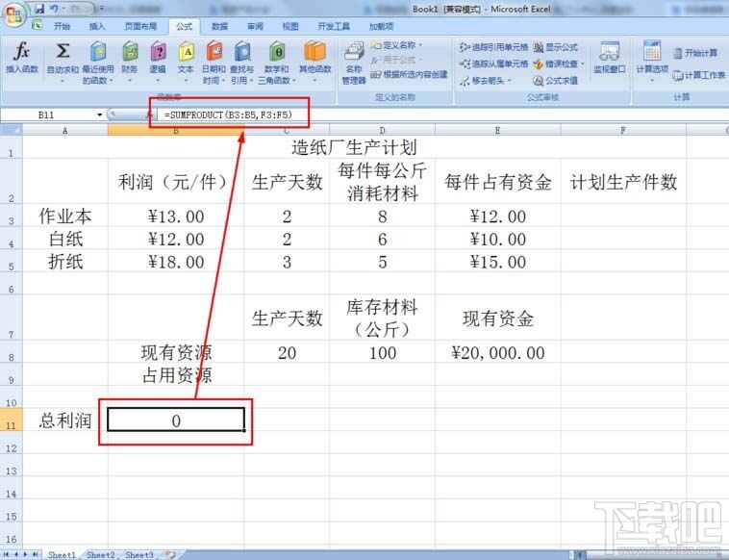Open the Sheet3 worksheet tab
This screenshot has height=560, width=729.
click(x=139, y=554)
